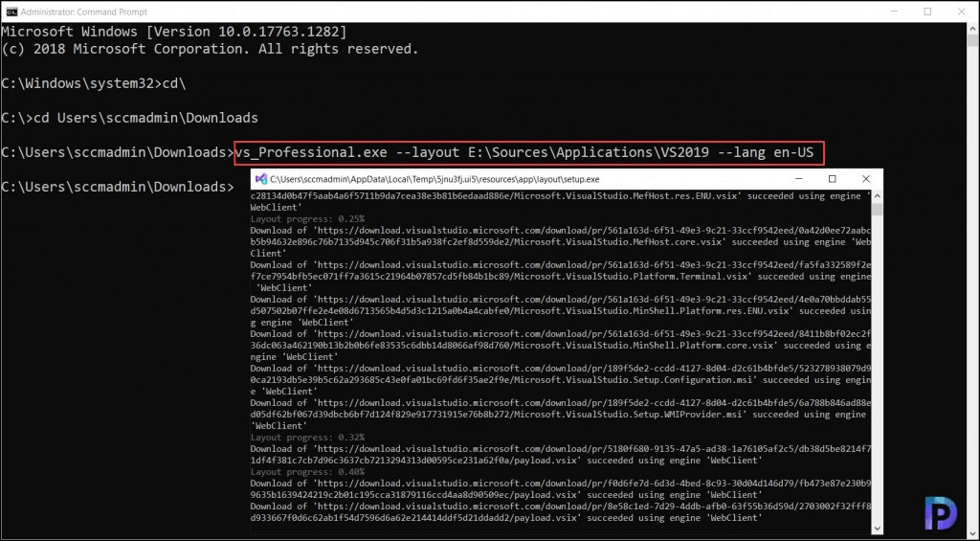Click the 'cd Users\sccmadmin\Downloads' command line
The width and height of the screenshot is (980, 541).
tap(129, 118)
